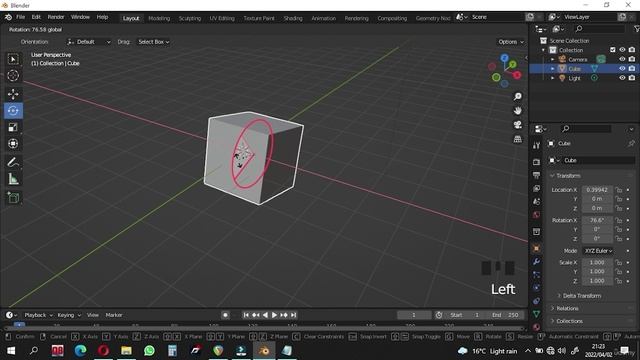Screen dimensions: 640x360
Task: Select the Annotate pencil tool
Action: [x=13, y=162]
